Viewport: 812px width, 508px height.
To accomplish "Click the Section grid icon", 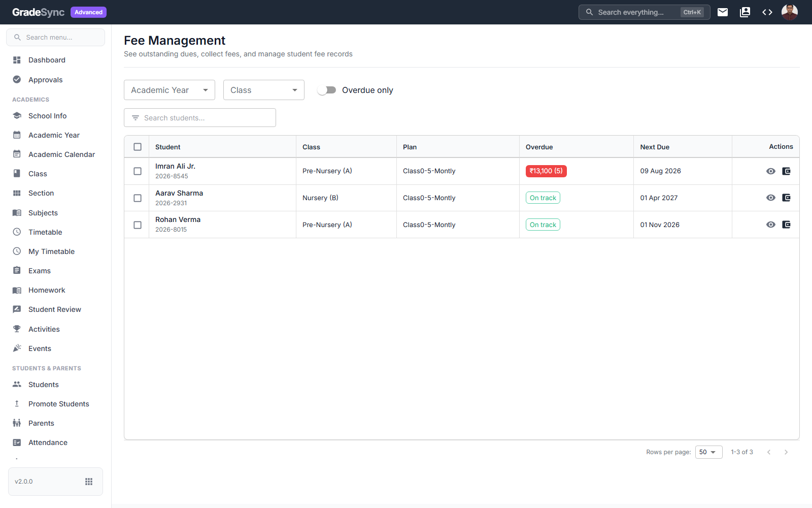I will point(17,193).
